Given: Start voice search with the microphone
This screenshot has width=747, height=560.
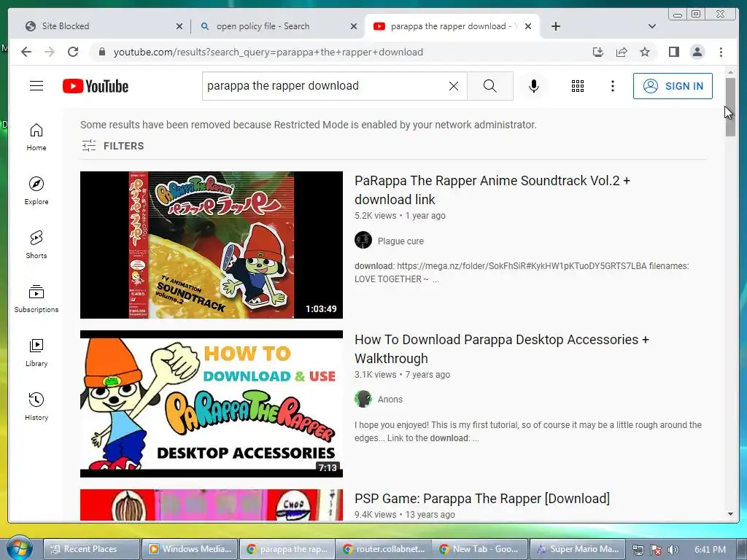Looking at the screenshot, I should (533, 86).
